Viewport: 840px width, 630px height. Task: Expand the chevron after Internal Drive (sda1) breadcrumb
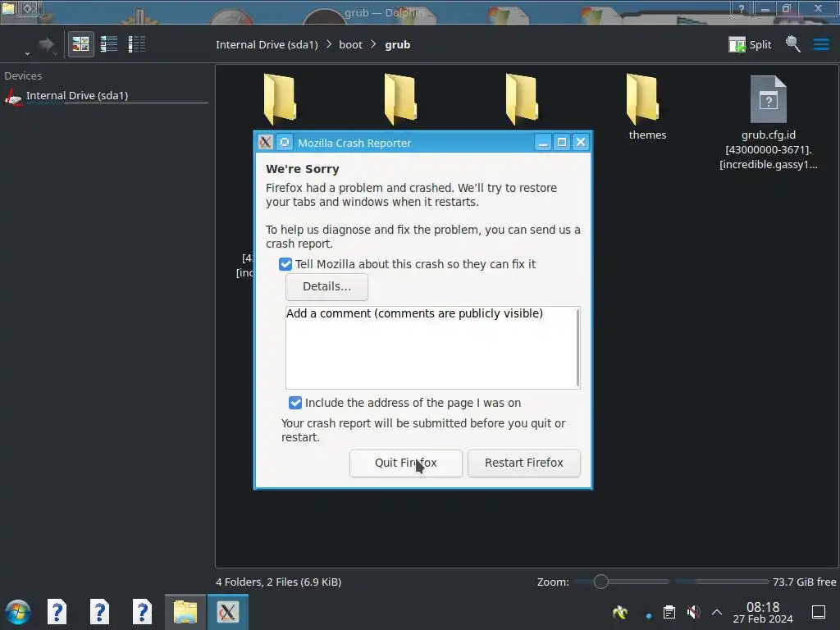(329, 44)
